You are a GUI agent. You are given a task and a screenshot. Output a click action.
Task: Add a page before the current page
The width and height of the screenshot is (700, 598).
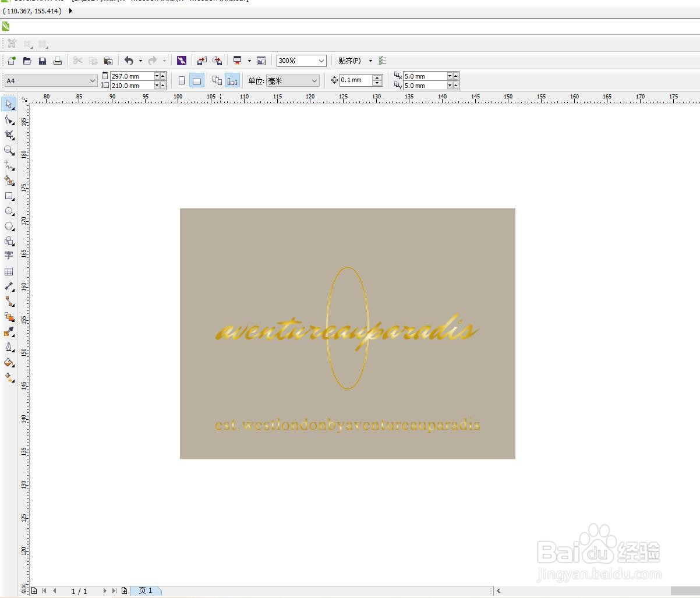pos(34,590)
